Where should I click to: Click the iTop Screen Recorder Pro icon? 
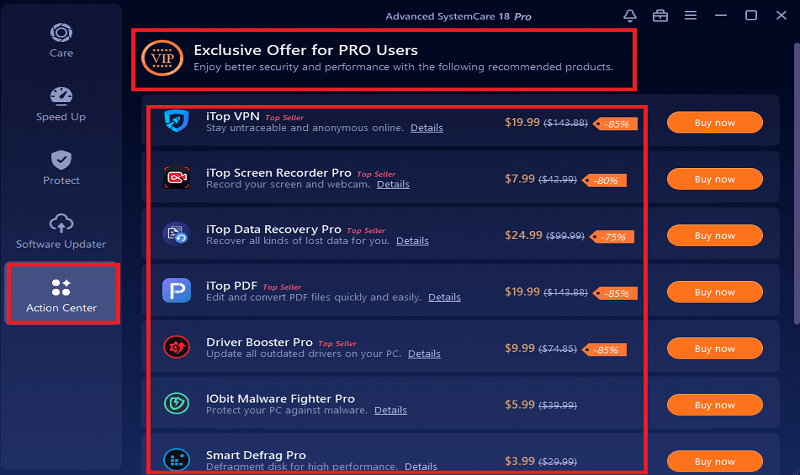[x=177, y=178]
